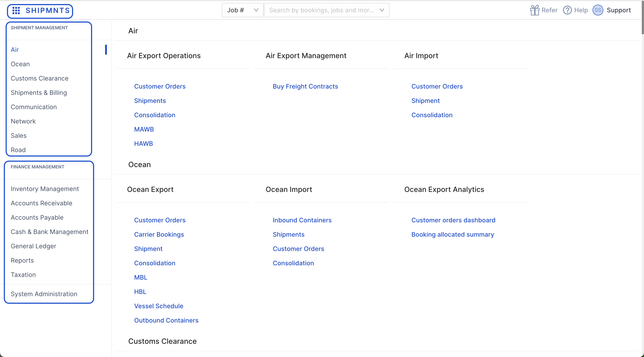The width and height of the screenshot is (644, 357).
Task: Open Ocean Import Consolidation link
Action: (x=293, y=263)
